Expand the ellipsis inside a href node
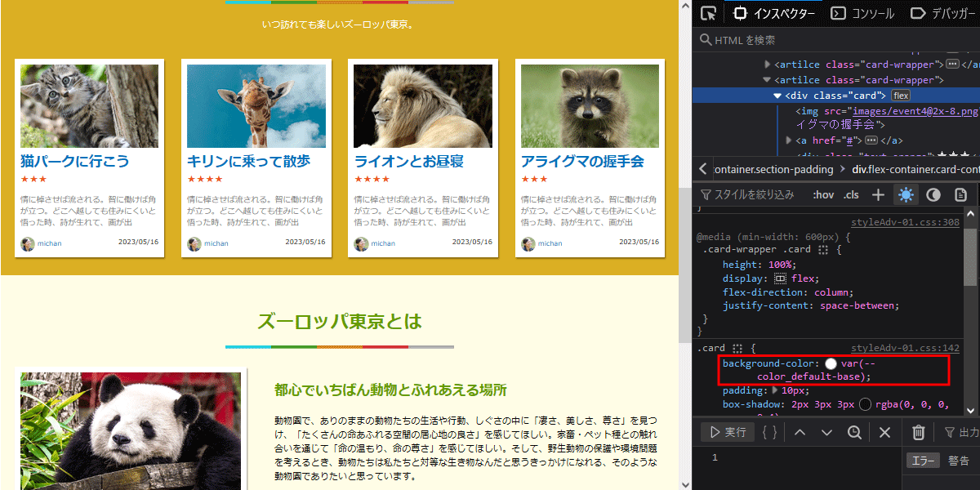980x490 pixels. click(871, 140)
